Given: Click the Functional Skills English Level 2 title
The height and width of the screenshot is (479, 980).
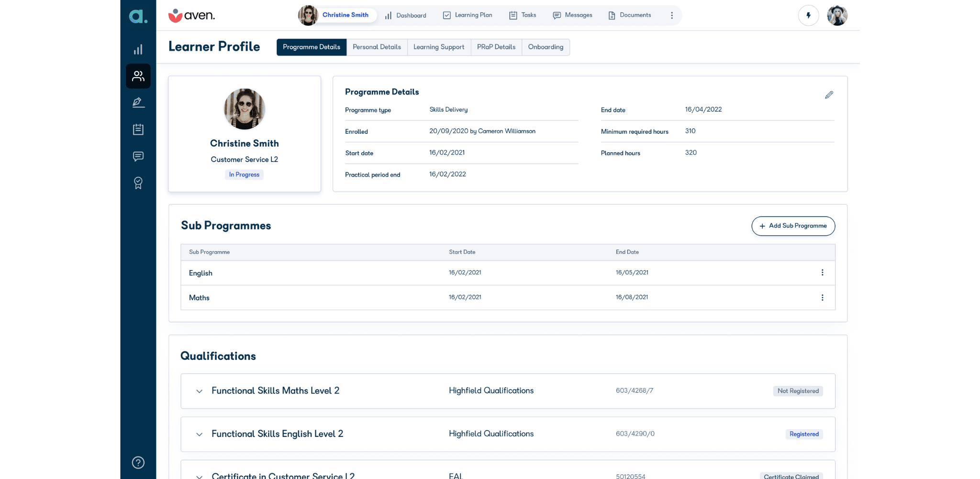Looking at the screenshot, I should point(278,434).
